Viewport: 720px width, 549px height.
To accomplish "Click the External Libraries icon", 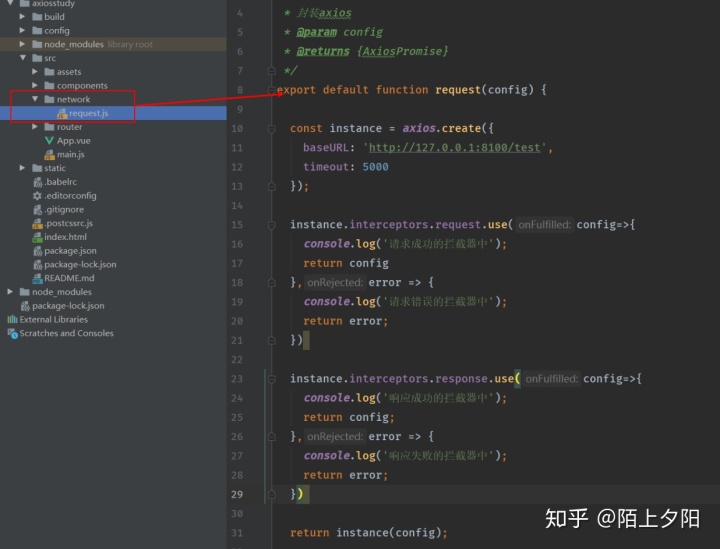I will (x=12, y=319).
